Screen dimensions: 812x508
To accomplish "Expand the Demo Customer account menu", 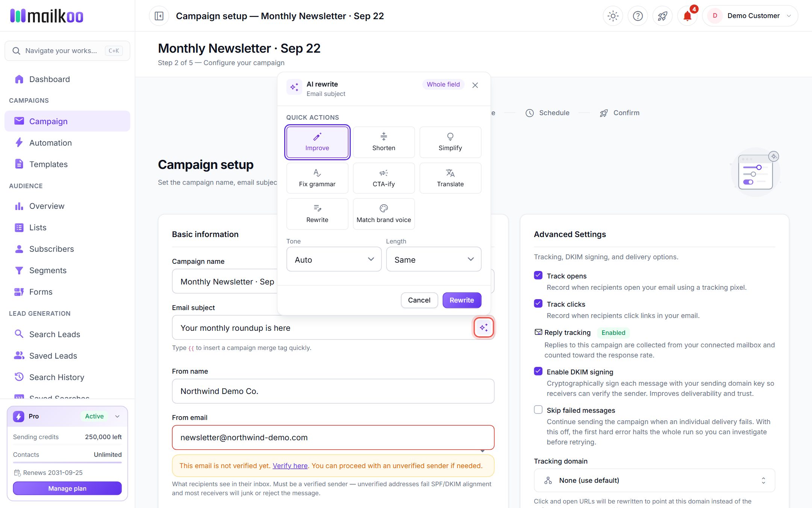I will pyautogui.click(x=750, y=16).
